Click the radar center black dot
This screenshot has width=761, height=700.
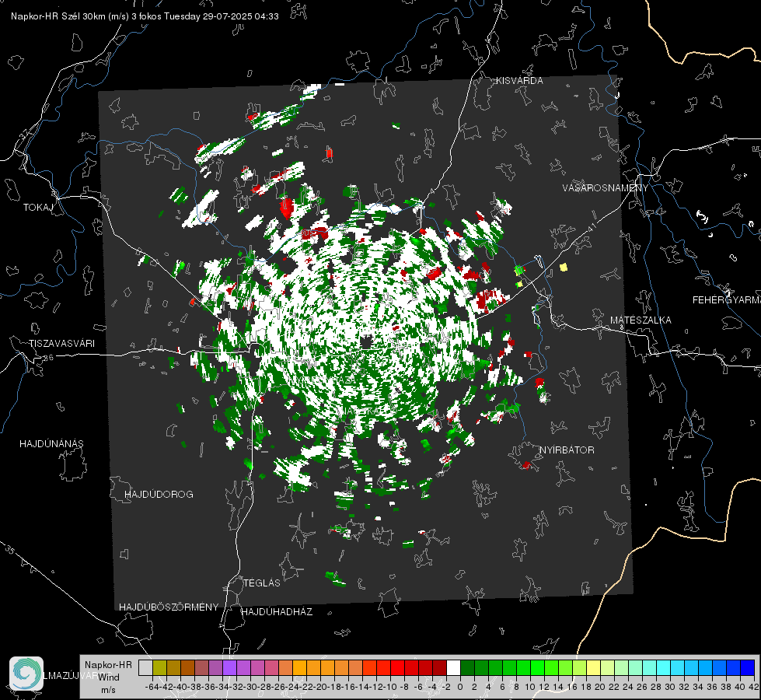pyautogui.click(x=366, y=343)
